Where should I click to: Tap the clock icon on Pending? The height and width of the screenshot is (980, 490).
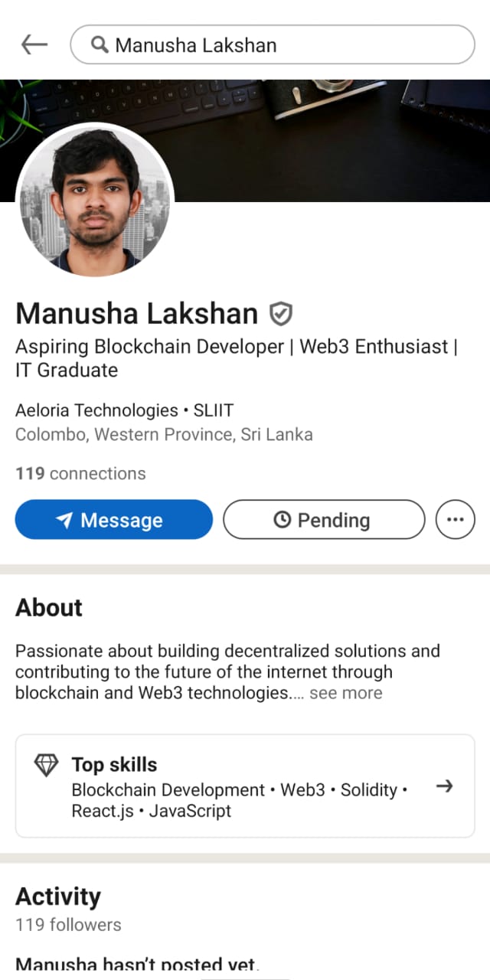[x=283, y=520]
